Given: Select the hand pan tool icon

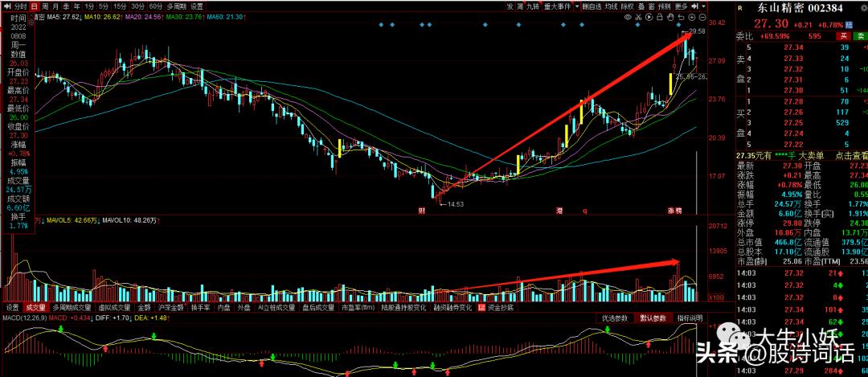Looking at the screenshot, I should 671,17.
